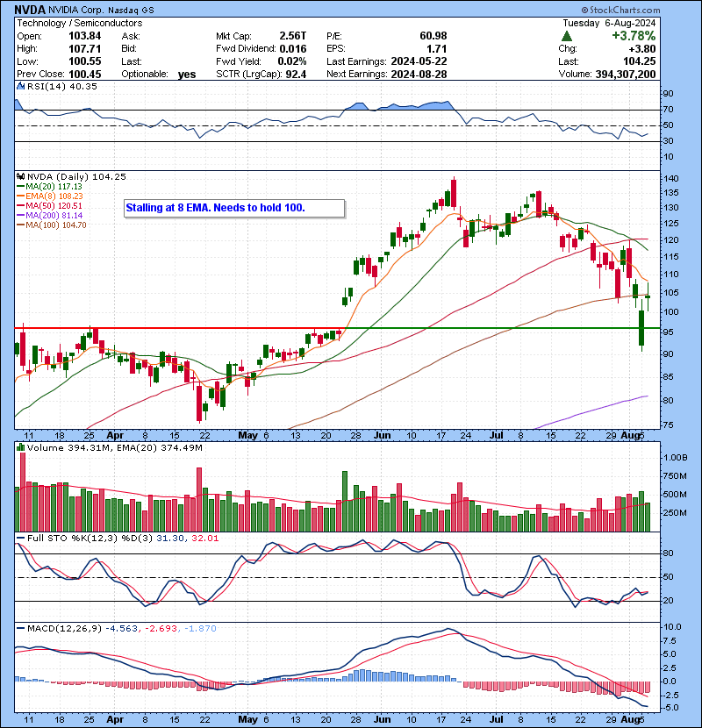Click the 'NVDA (Daily) 104.25' chart label

(76, 177)
